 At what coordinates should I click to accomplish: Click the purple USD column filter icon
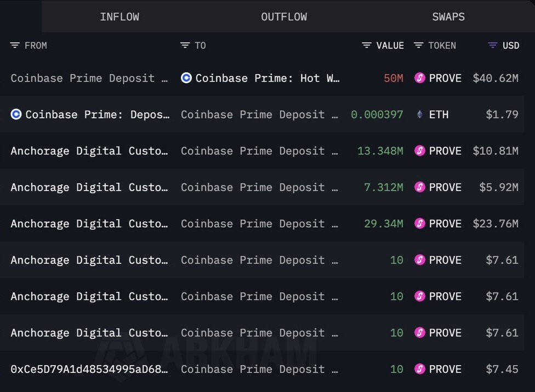click(x=493, y=45)
